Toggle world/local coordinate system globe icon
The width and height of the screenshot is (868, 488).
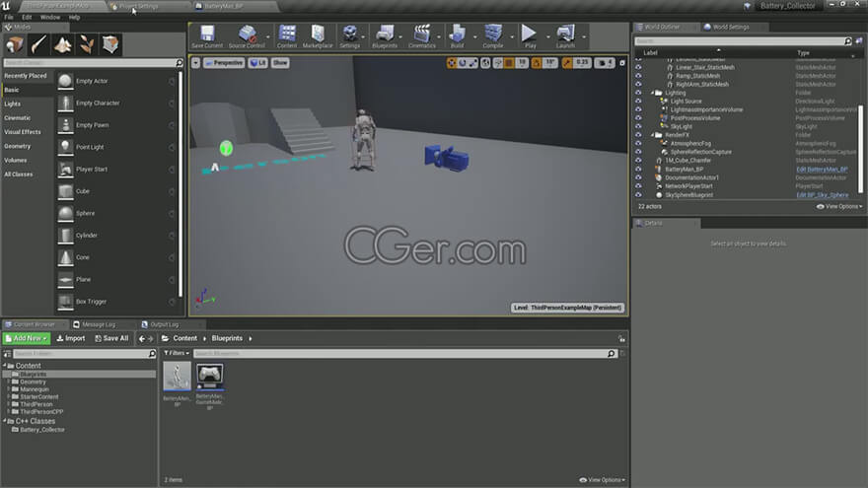[485, 63]
